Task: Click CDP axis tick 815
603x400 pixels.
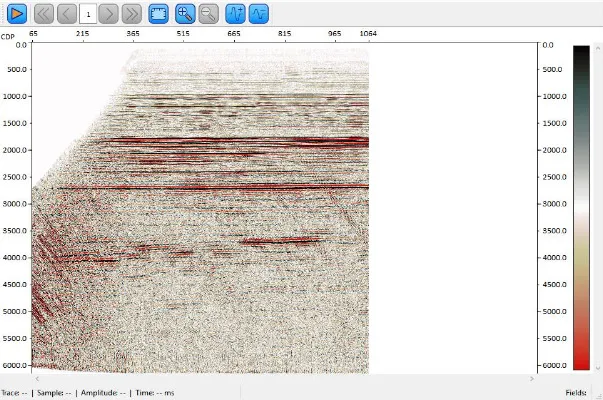Action: (285, 33)
